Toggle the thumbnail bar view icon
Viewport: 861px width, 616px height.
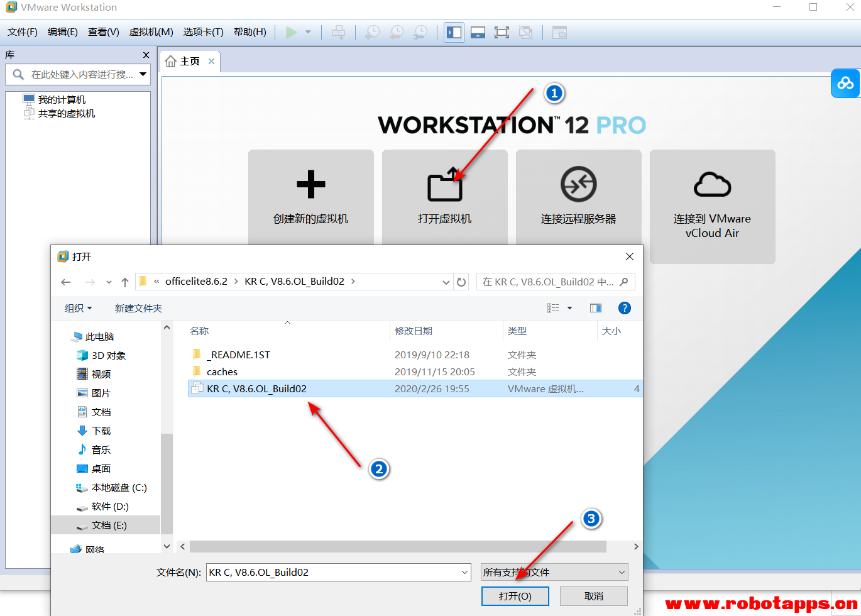pos(478,32)
